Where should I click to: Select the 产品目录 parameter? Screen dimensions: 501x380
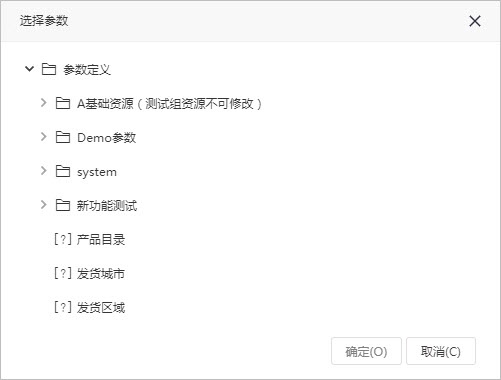[x=101, y=240]
